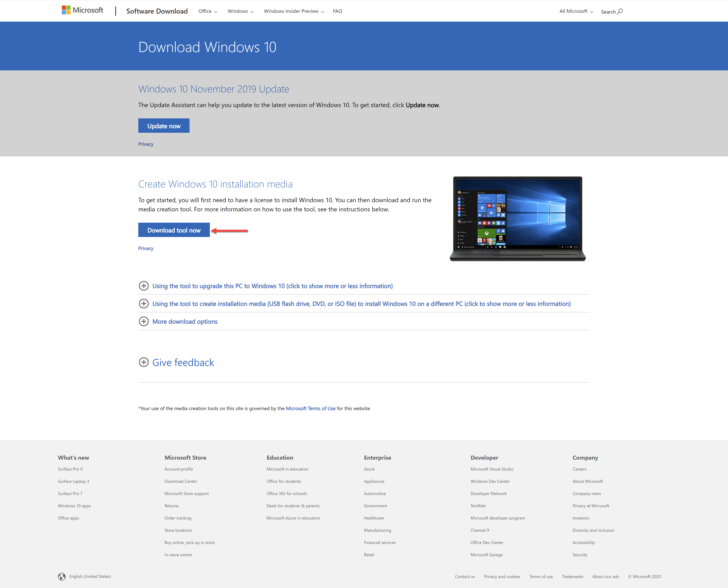Viewport: 728px width, 588px height.
Task: Click the plus icon next to More download options
Action: point(144,321)
